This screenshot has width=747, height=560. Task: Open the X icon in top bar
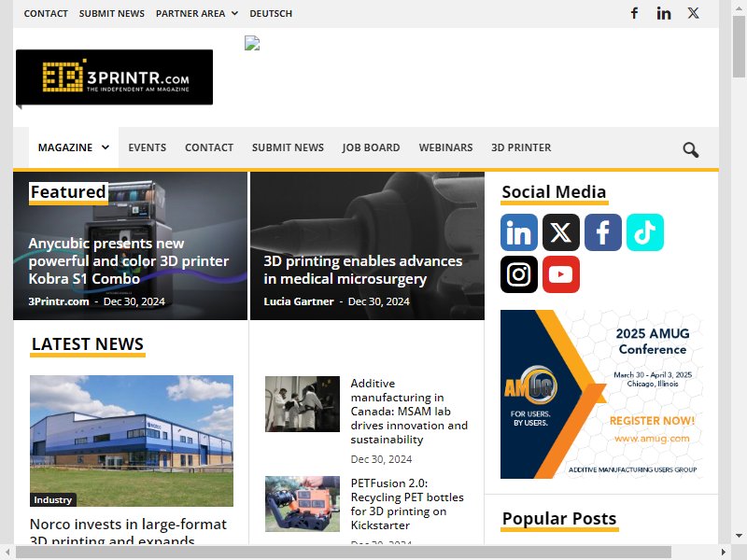[693, 13]
